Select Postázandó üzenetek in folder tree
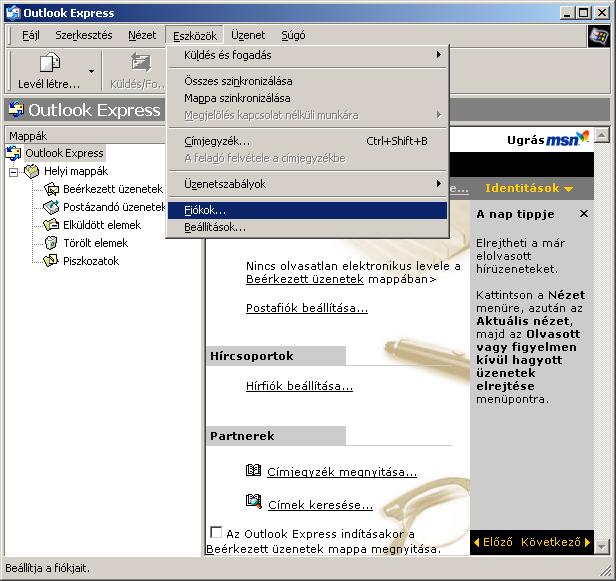This screenshot has width=616, height=581. pyautogui.click(x=114, y=207)
